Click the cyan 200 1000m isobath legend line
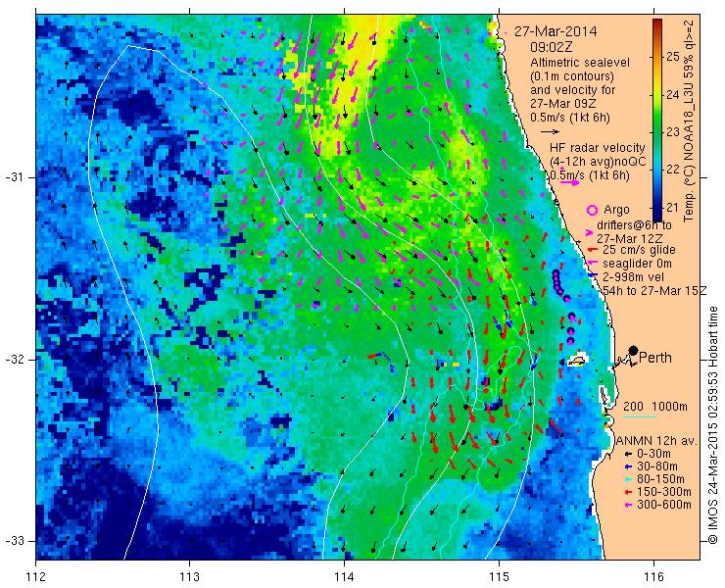 point(640,417)
